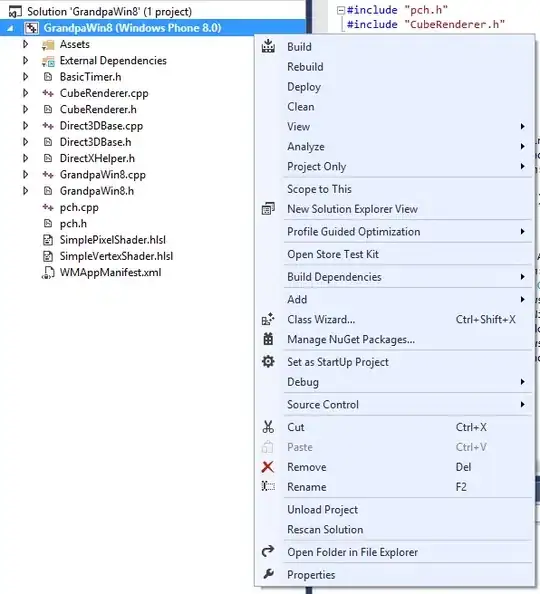Select the WMAppManifest.xml file

click(110, 272)
